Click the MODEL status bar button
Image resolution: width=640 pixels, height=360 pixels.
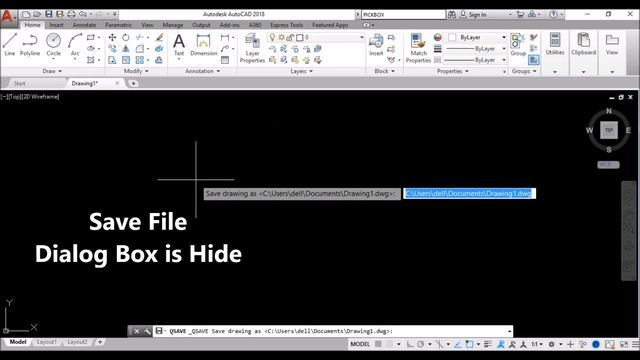coord(360,344)
